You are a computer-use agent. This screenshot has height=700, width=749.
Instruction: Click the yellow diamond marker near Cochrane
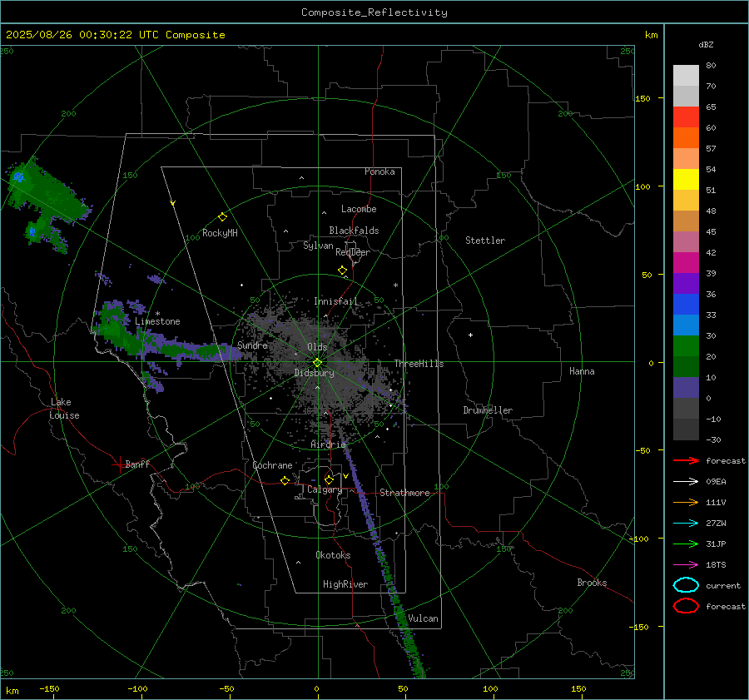(285, 480)
